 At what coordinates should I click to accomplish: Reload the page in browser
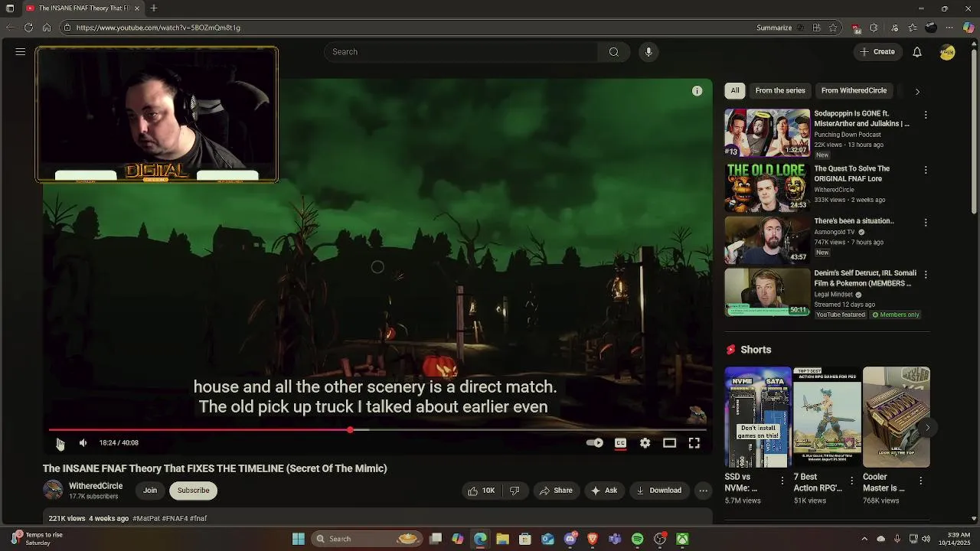(x=28, y=28)
